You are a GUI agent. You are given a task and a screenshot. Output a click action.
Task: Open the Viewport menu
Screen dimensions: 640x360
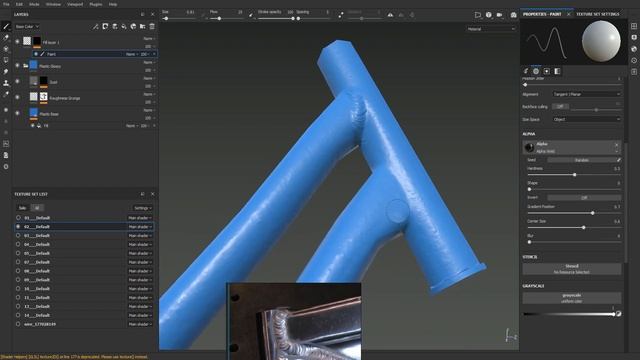click(75, 4)
